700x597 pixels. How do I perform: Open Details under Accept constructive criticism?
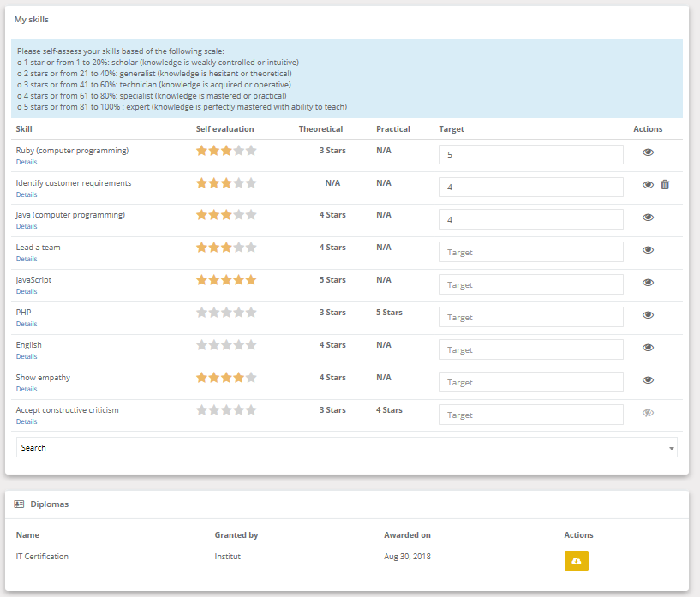point(27,421)
